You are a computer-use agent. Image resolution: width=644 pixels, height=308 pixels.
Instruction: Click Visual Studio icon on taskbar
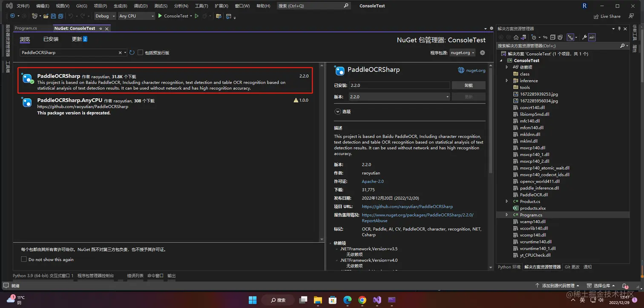point(377,299)
